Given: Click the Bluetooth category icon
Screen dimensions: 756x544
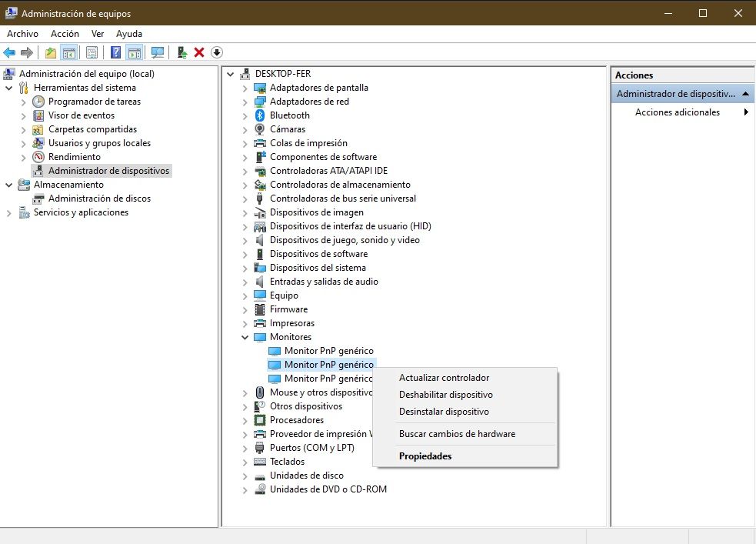Looking at the screenshot, I should click(x=260, y=115).
